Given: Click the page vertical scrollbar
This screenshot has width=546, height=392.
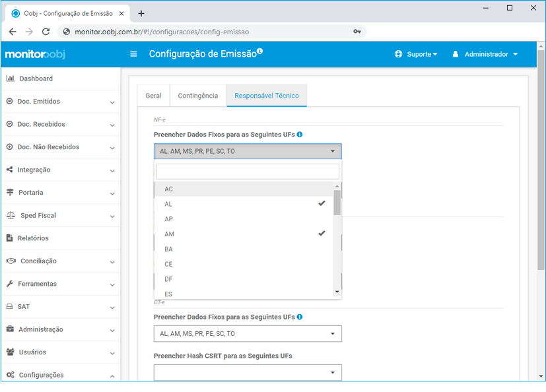Looking at the screenshot, I should click(x=541, y=160).
